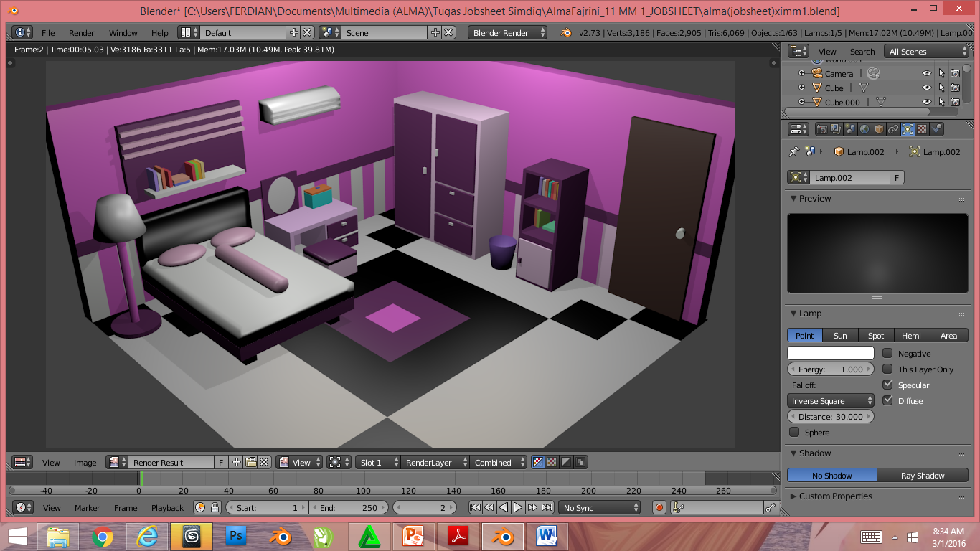Toggle timeline lock to time cursor
Image resolution: width=980 pixels, height=551 pixels.
215,507
